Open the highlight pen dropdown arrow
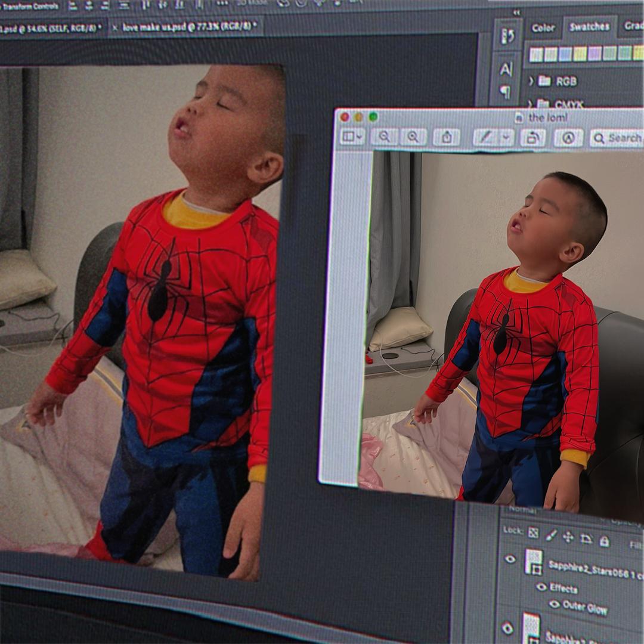The height and width of the screenshot is (644, 644). click(506, 137)
